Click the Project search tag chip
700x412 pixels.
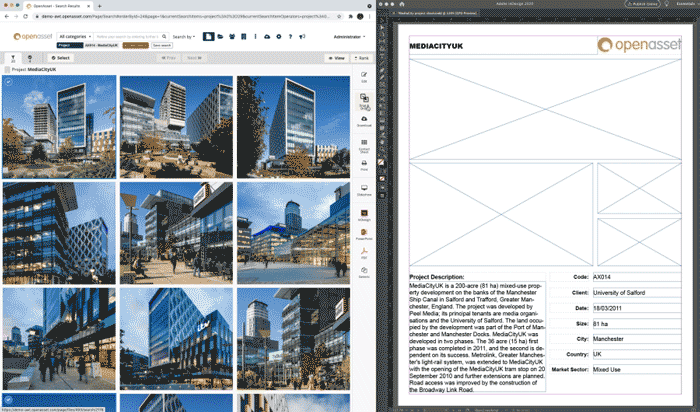pyautogui.click(x=70, y=46)
